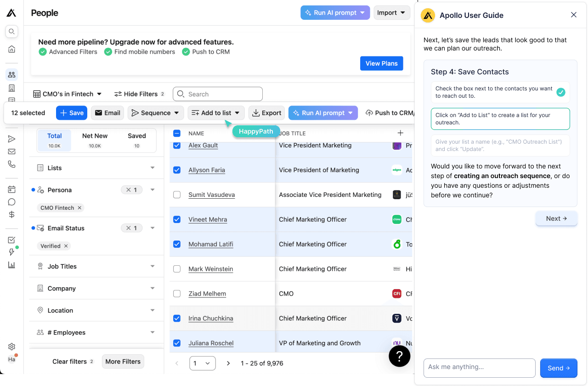Click Next in the user guide
The image size is (588, 386).
556,218
